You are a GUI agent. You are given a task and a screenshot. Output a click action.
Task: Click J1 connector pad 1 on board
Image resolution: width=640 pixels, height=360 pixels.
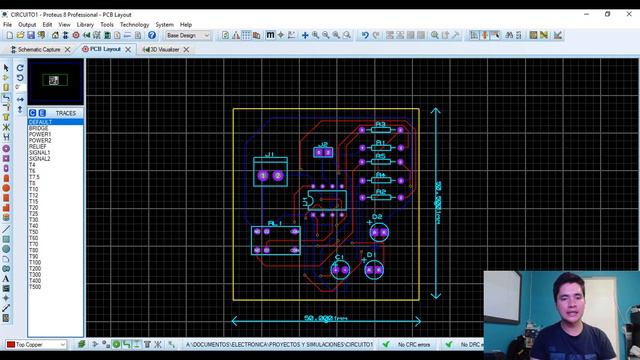(263, 176)
